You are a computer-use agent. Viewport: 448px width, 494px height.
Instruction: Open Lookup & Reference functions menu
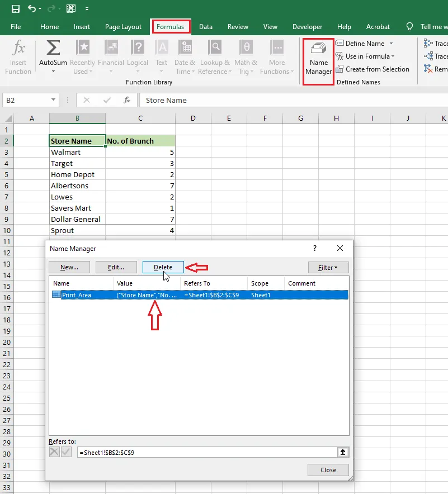(215, 57)
